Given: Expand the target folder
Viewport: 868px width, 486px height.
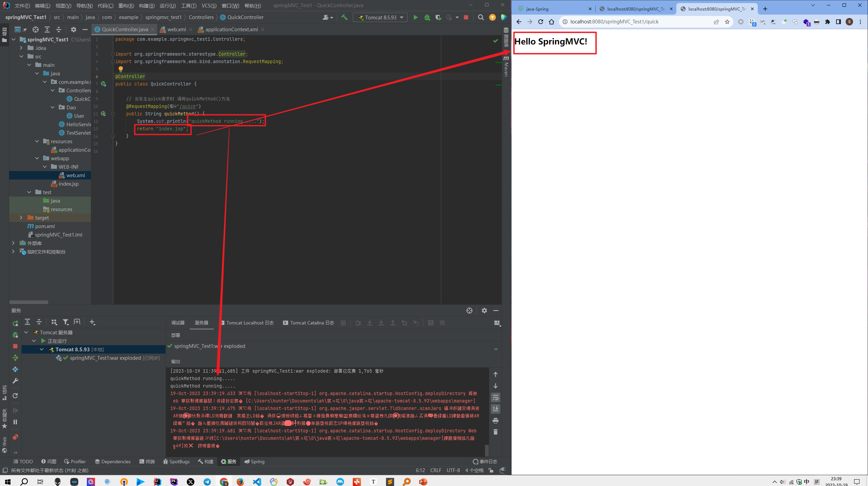Looking at the screenshot, I should pyautogui.click(x=21, y=218).
